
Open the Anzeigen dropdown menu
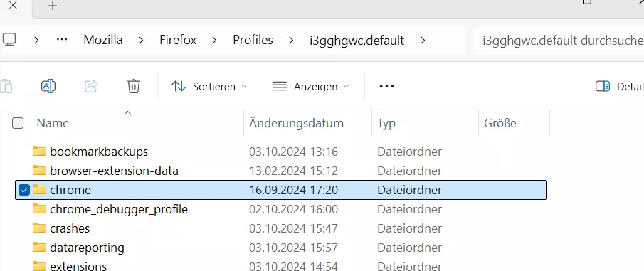[x=310, y=86]
